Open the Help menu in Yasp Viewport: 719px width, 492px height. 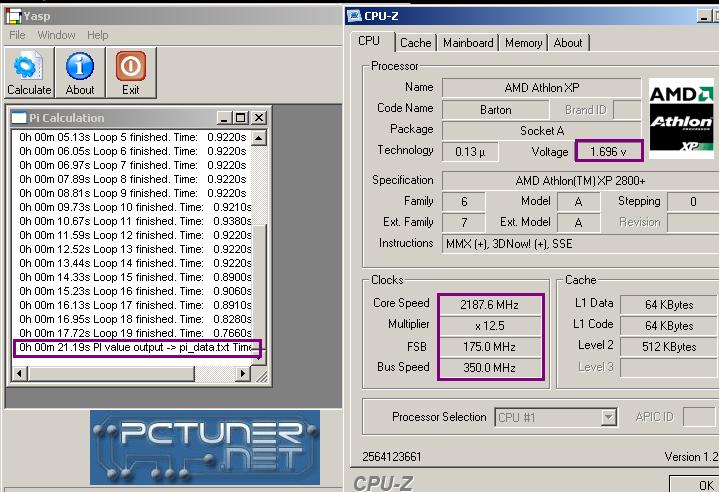click(98, 35)
